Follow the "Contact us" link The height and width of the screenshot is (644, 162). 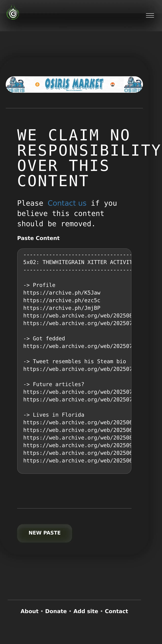point(67,203)
